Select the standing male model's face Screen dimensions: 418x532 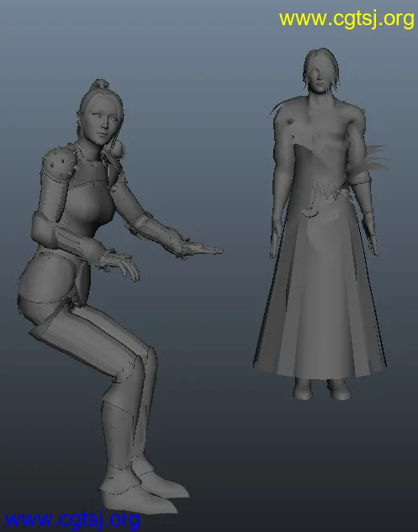(x=317, y=79)
